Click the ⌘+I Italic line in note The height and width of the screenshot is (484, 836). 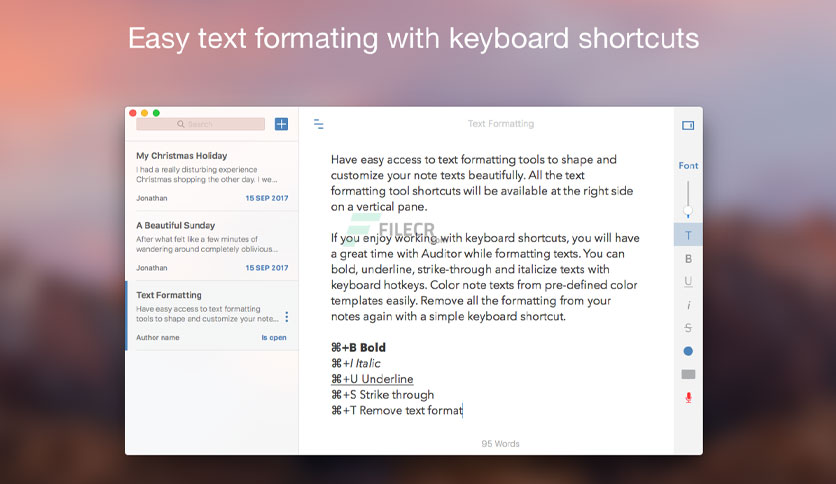(x=356, y=364)
